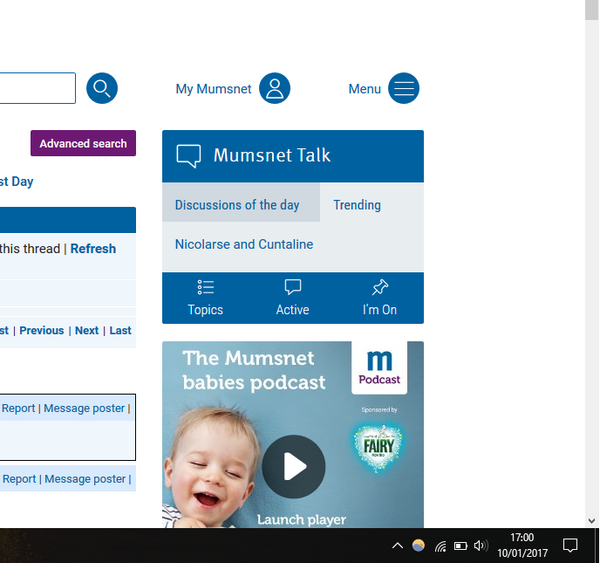This screenshot has height=563, width=600.
Task: Click the Active label text
Action: coord(293,309)
